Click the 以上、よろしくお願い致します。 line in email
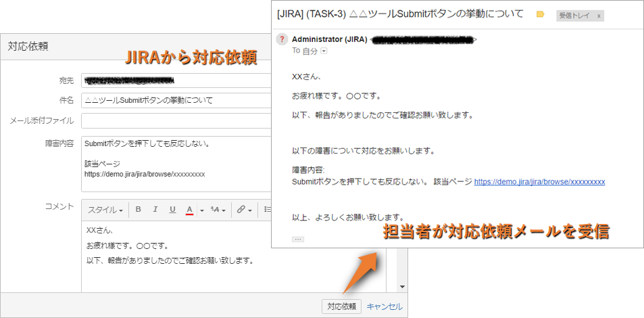644x318 pixels. (349, 217)
